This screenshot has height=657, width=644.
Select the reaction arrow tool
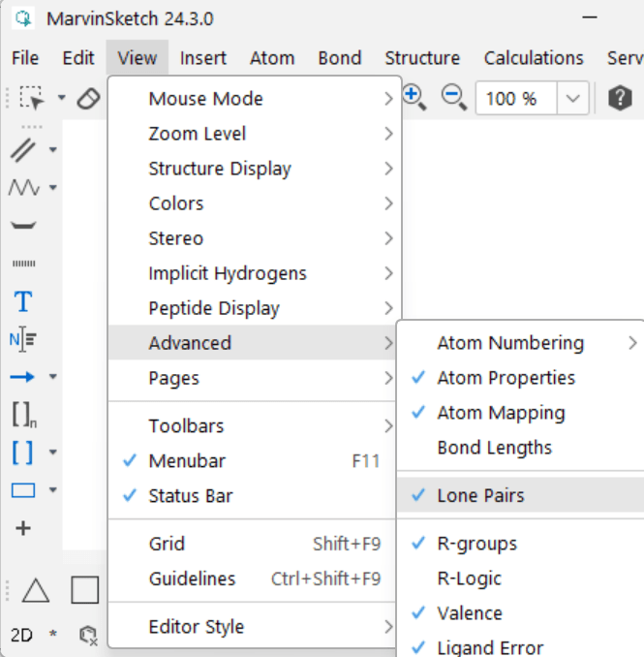tap(22, 377)
